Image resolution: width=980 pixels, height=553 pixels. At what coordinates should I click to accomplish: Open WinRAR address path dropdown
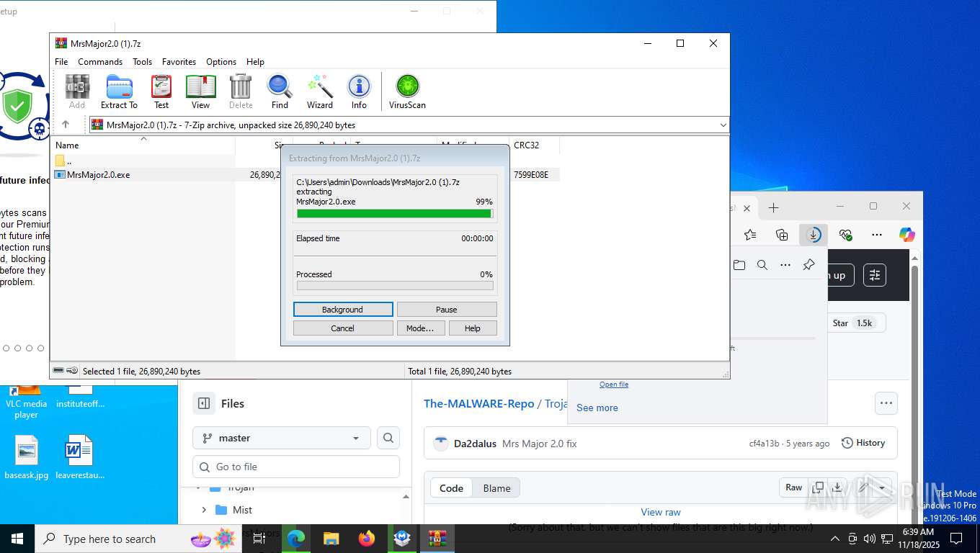pos(723,125)
